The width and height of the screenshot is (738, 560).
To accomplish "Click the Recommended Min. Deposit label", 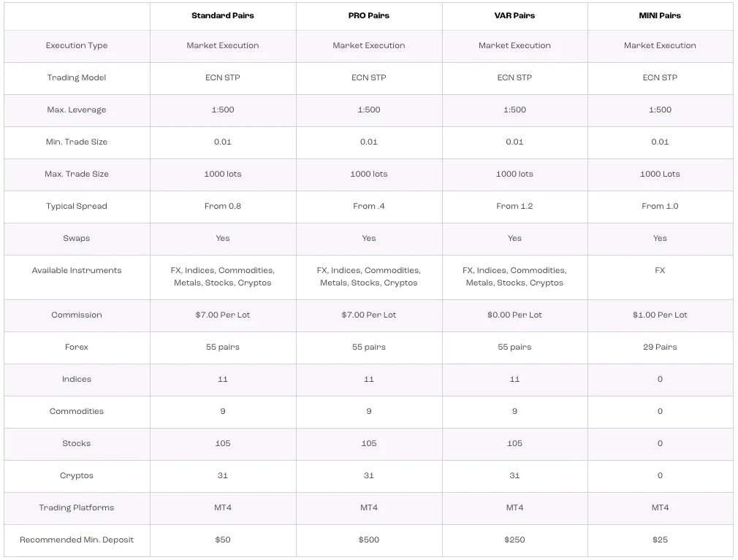I will 77,540.
